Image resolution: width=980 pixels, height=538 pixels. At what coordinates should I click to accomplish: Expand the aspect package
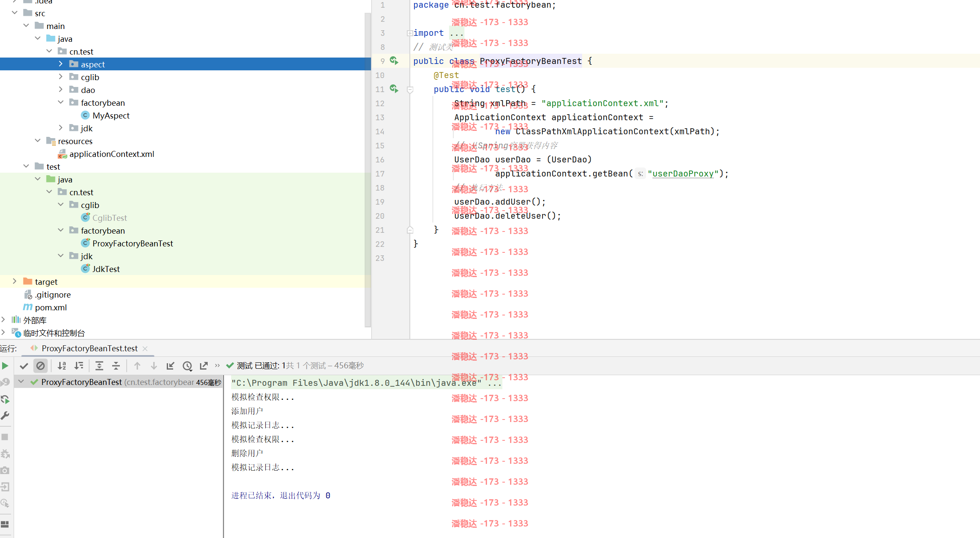pos(61,64)
